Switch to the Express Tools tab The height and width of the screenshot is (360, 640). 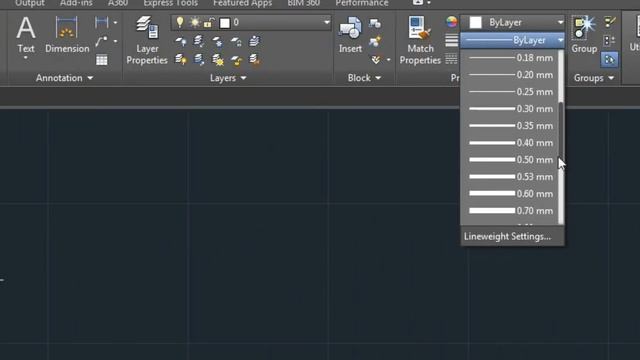coord(171,3)
